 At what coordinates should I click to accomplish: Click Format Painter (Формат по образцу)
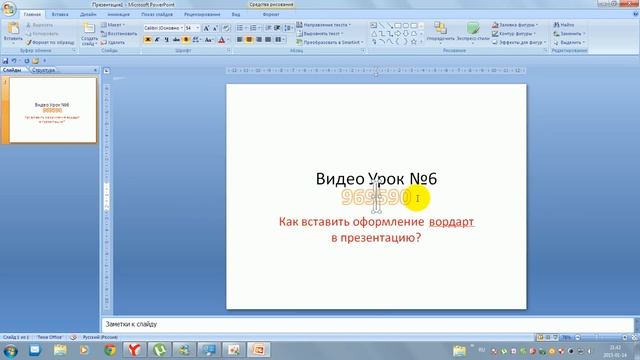(50, 42)
